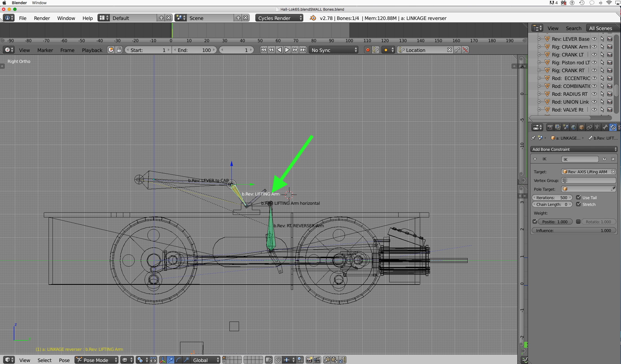
Task: Play the animation forward
Action: [x=287, y=50]
